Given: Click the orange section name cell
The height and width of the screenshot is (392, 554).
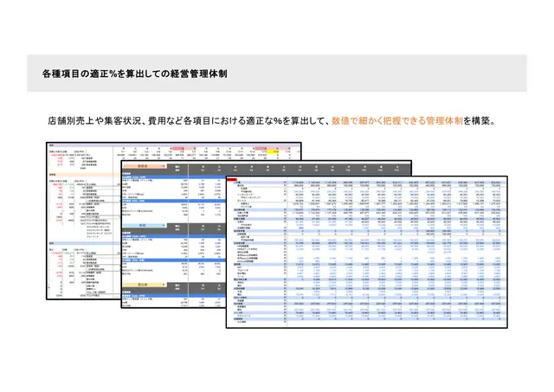Looking at the screenshot, I should [x=144, y=166].
